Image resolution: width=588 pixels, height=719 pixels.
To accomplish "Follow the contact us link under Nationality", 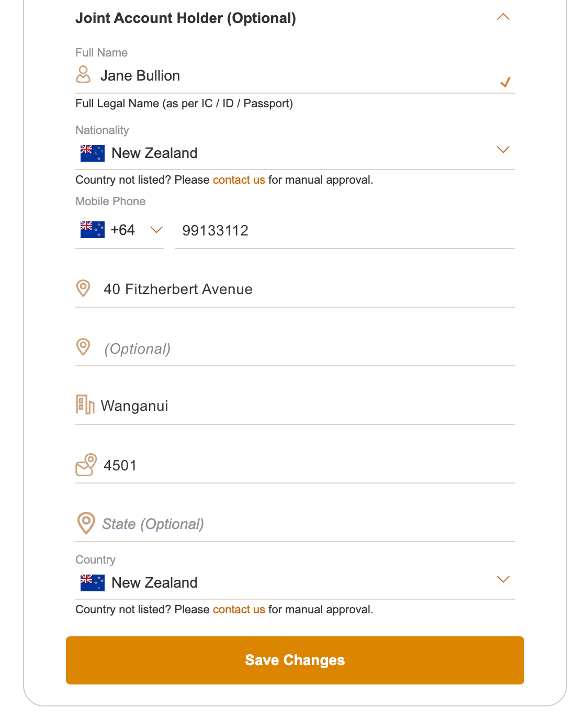I will (239, 180).
